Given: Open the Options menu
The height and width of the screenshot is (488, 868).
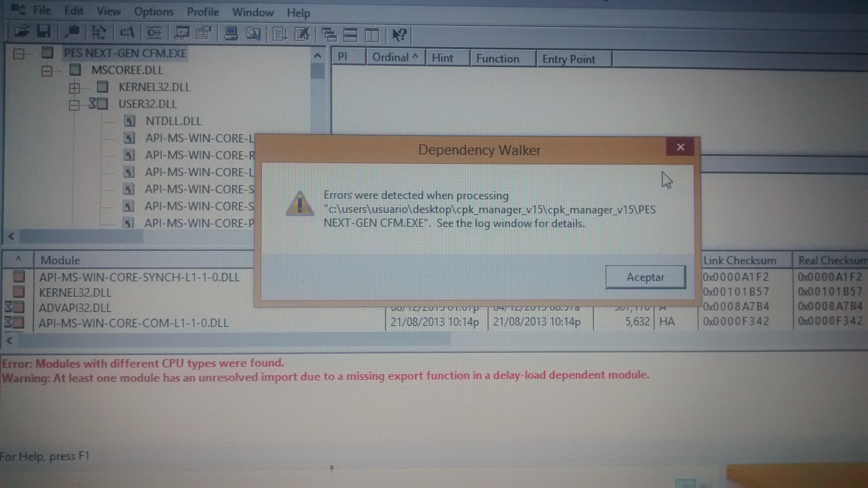Looking at the screenshot, I should pos(154,12).
